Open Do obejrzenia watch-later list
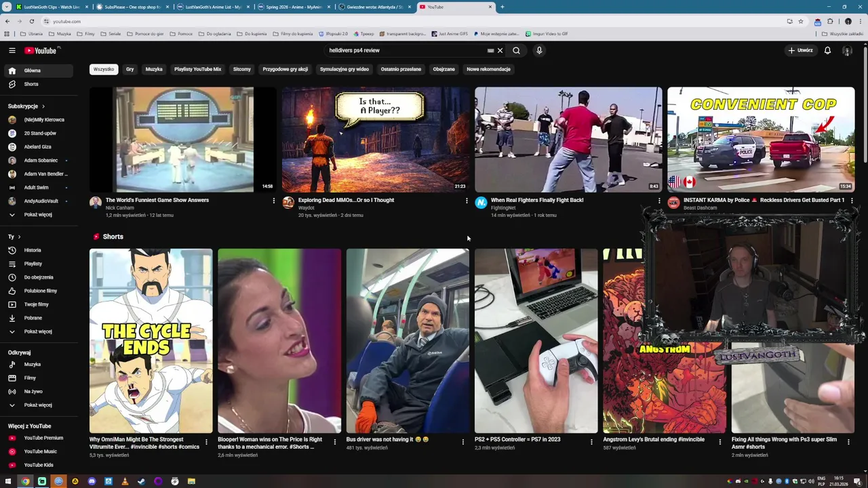This screenshot has height=488, width=868. tap(39, 277)
